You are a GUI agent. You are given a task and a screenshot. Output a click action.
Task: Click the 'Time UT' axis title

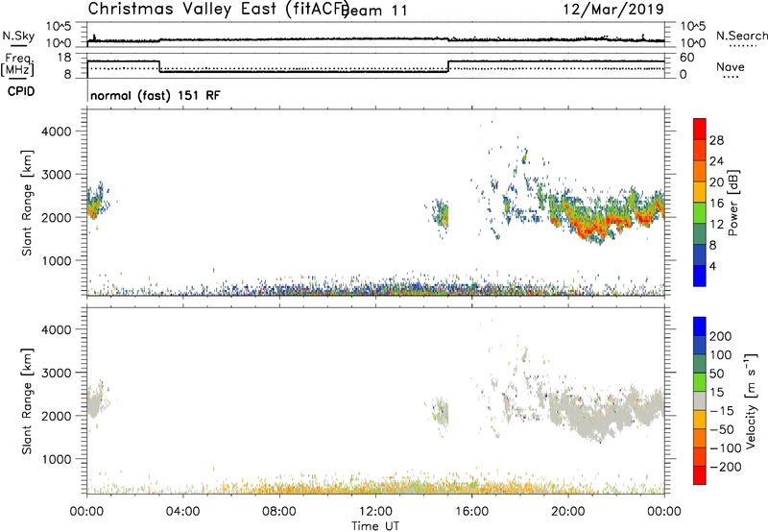click(x=375, y=526)
